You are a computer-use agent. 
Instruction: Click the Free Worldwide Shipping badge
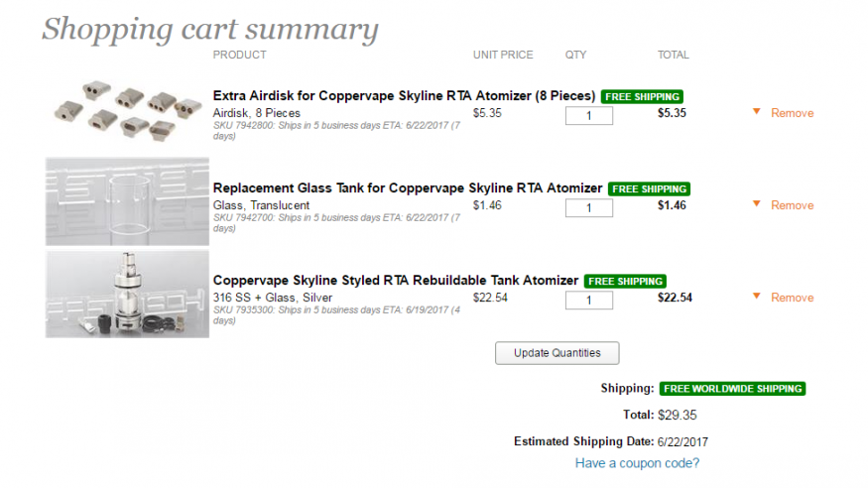(x=732, y=389)
